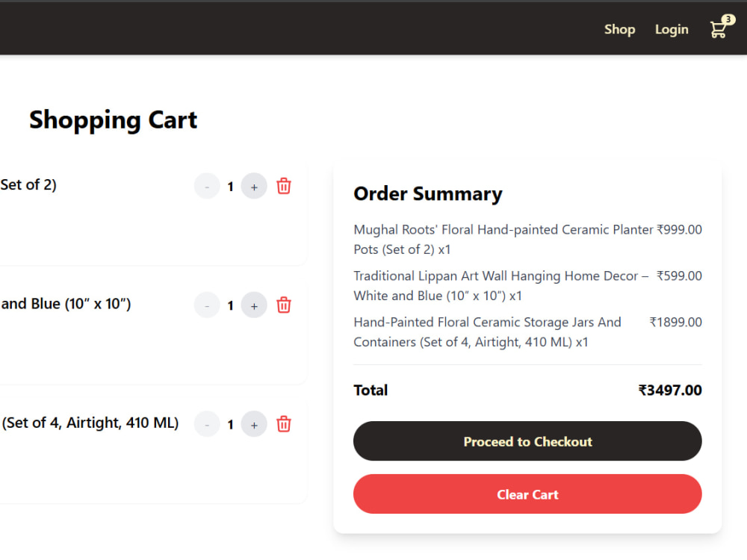Increase quantity of Lippan Art wall hanging
Viewport: 747px width, 560px height.
[x=254, y=305]
